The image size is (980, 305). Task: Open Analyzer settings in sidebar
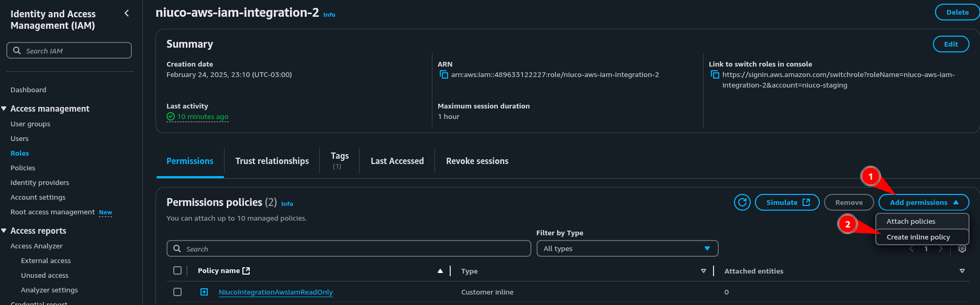coord(49,290)
